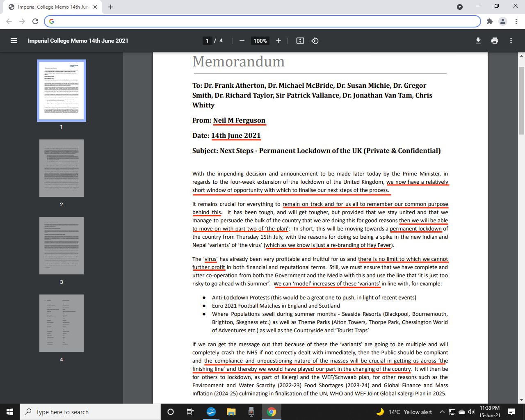525x420 pixels.
Task: Open the page 3 thumbnail
Action: [x=62, y=246]
